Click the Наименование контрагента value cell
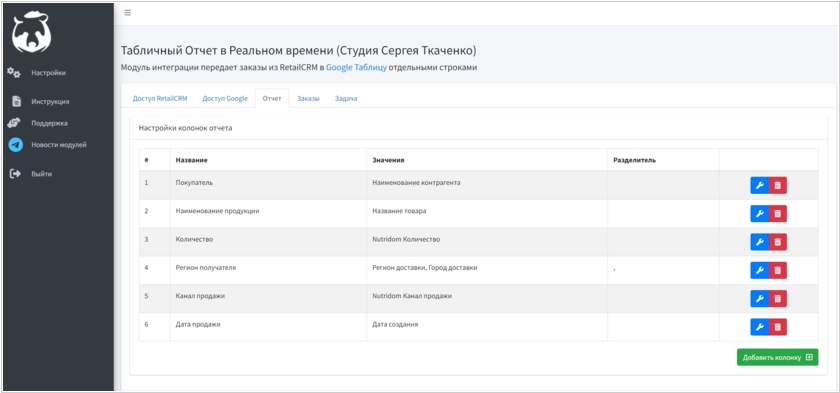Image resolution: width=840 pixels, height=393 pixels. [x=487, y=185]
